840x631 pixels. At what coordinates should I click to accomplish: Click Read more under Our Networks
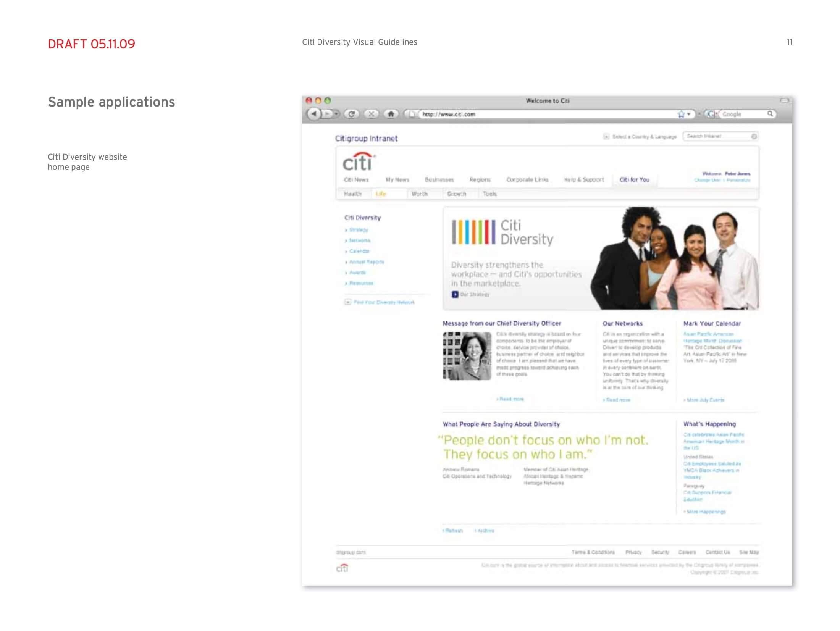coord(617,400)
